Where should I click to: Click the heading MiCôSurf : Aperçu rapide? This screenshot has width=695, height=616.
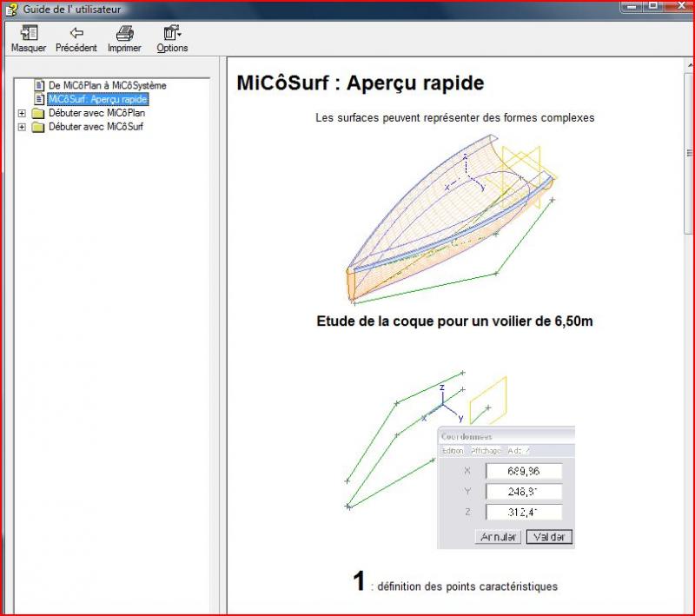(x=361, y=83)
